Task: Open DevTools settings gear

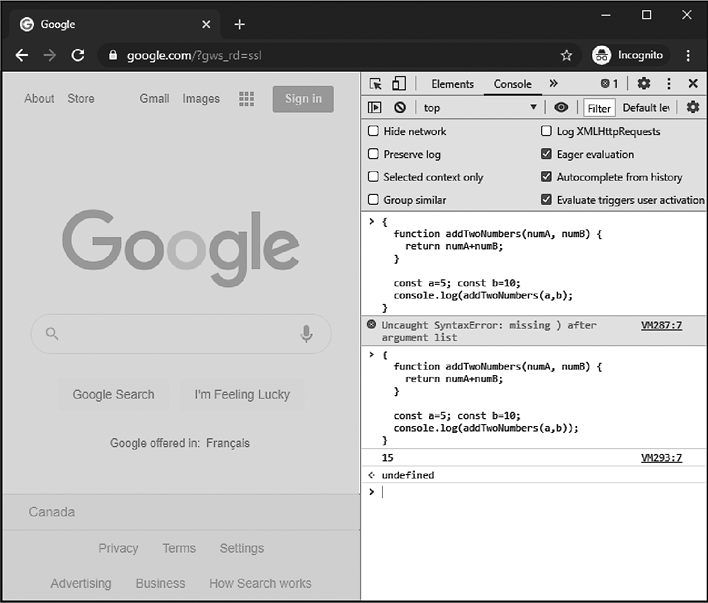Action: click(x=644, y=84)
